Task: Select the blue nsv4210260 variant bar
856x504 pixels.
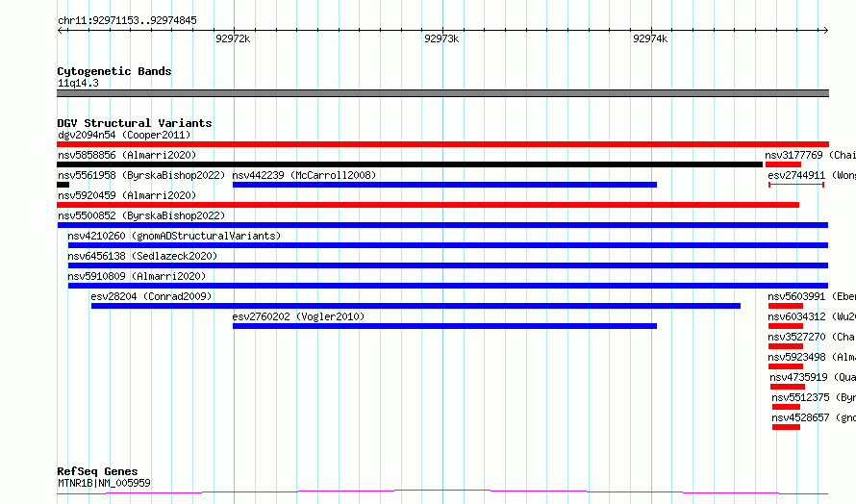Action: click(x=447, y=245)
